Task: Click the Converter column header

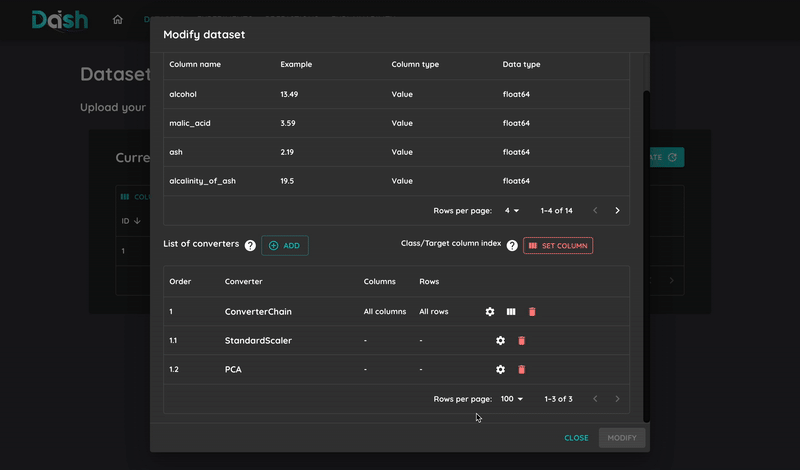Action: 243,282
